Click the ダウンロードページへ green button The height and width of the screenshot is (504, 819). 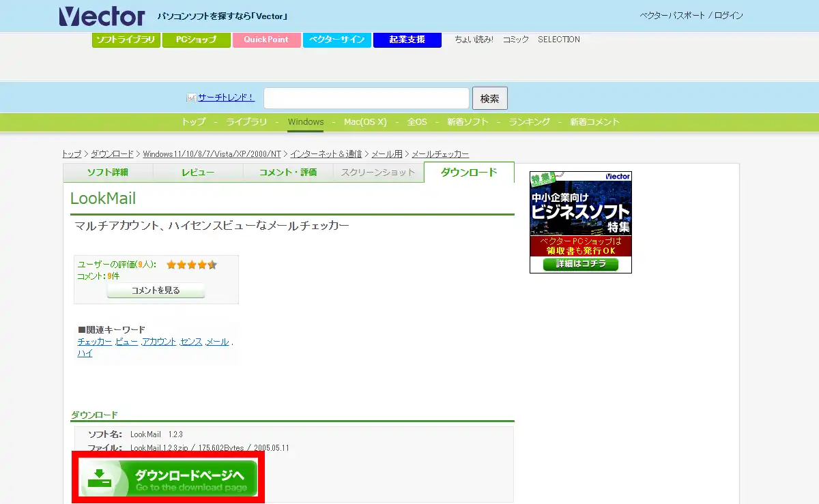[169, 478]
